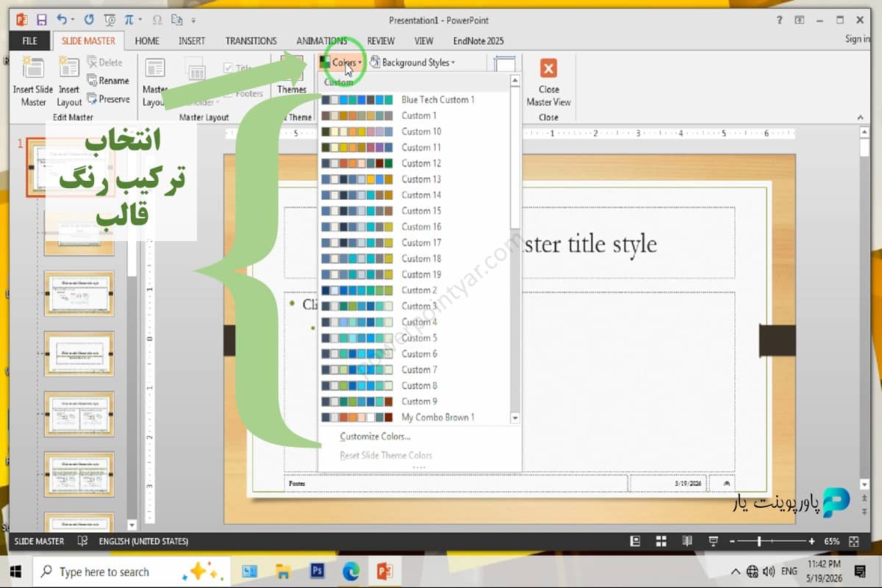Image resolution: width=882 pixels, height=588 pixels.
Task: Click ENGLISH (UNITED STATES) language indicator
Action: point(143,541)
